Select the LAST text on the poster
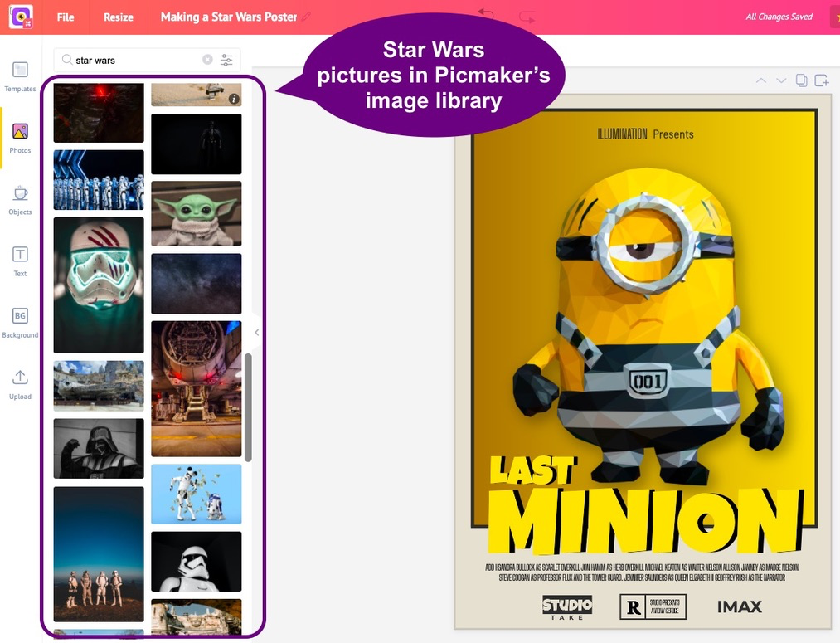Viewport: 840px width, 643px height. point(533,470)
